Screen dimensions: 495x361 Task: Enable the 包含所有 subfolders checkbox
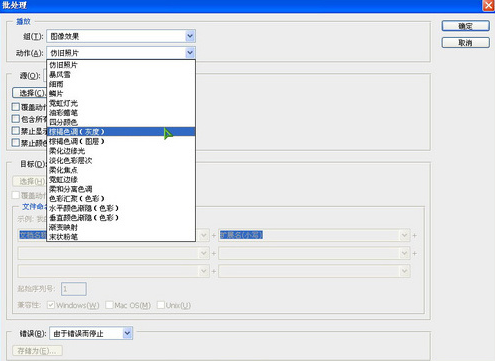16,119
